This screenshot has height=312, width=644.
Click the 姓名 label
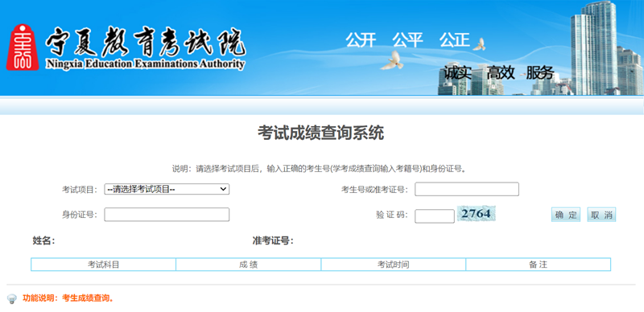tap(43, 241)
